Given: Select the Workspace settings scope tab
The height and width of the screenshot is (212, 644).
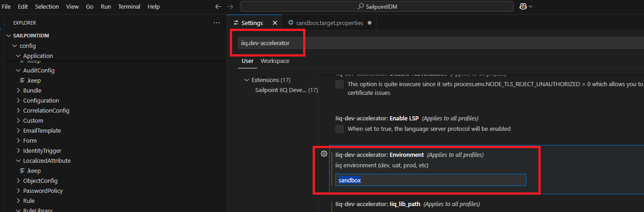Looking at the screenshot, I should coord(275,61).
